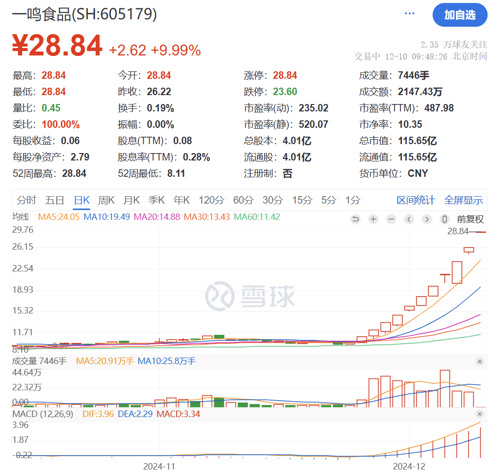Click the MACD (12,26,9) indicator title
The height and width of the screenshot is (473, 500).
43,414
